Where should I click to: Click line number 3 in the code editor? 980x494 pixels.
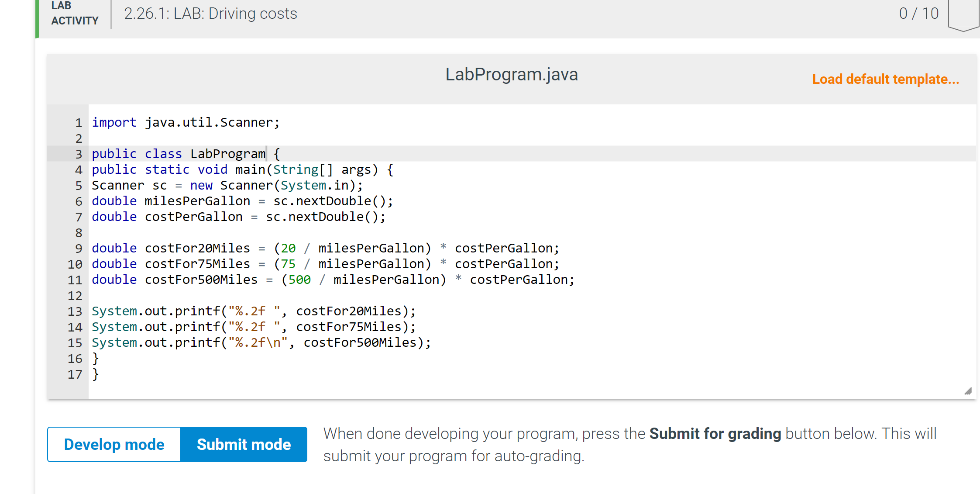click(x=79, y=154)
